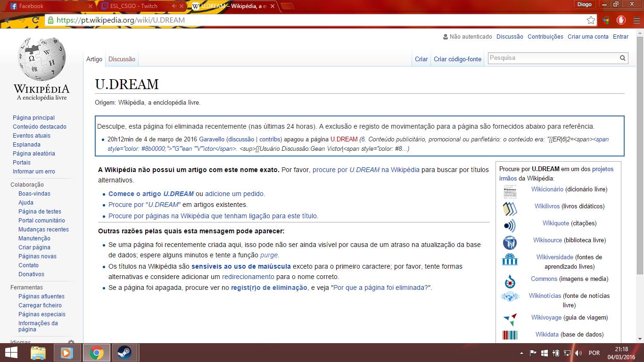Show hidden tray icons arrow
Screen dimensions: 644x362
tap(521, 353)
